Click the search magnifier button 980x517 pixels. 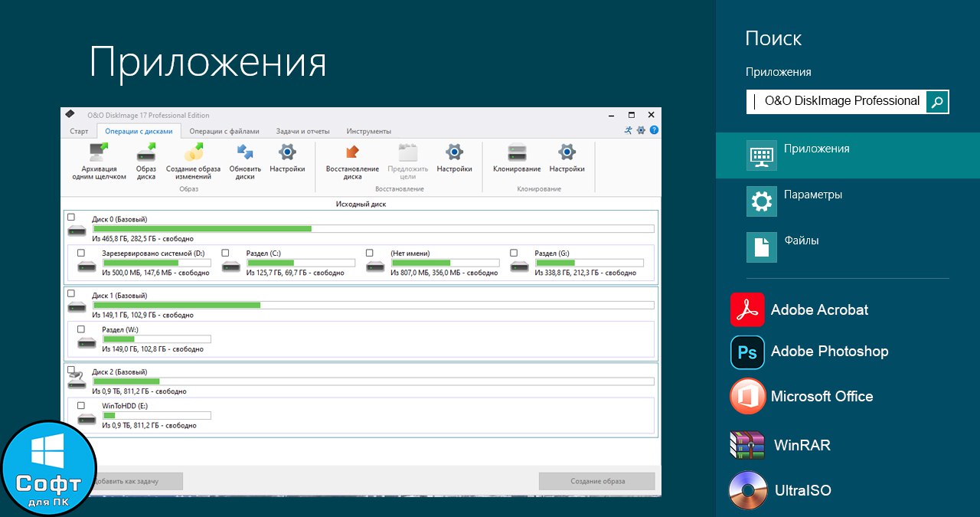937,101
